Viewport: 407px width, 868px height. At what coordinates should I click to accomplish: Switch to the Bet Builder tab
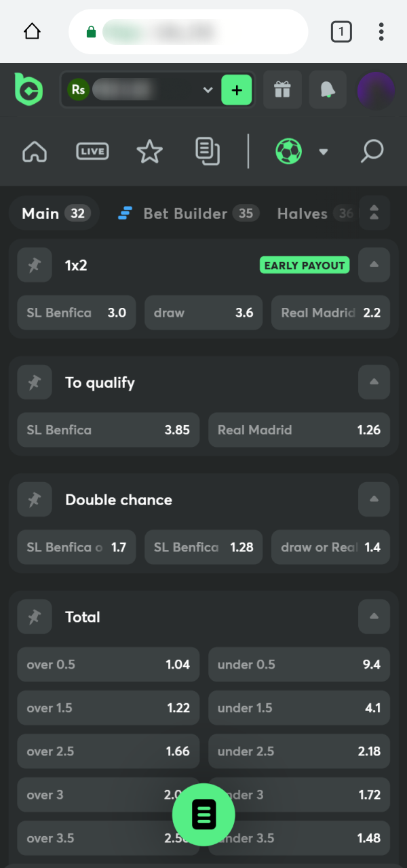[x=185, y=213]
